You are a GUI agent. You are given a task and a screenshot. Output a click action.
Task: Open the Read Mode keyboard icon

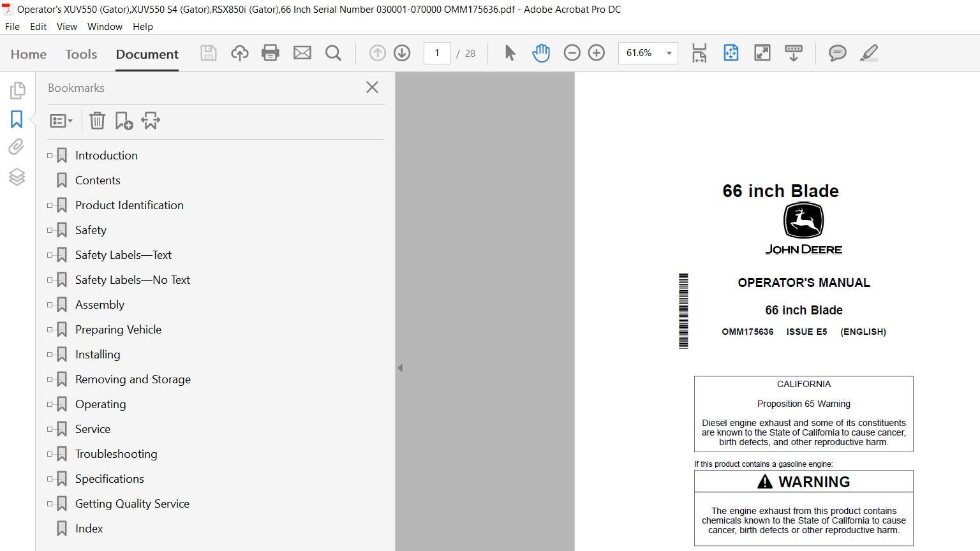pyautogui.click(x=794, y=53)
